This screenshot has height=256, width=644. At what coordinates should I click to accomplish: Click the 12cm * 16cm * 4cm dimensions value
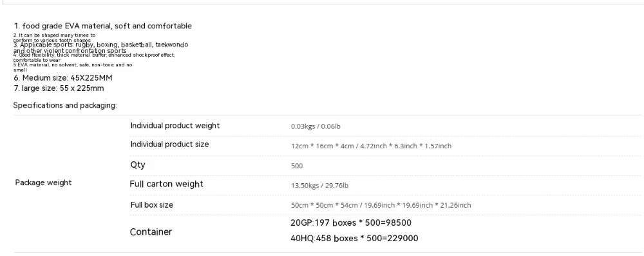point(371,146)
